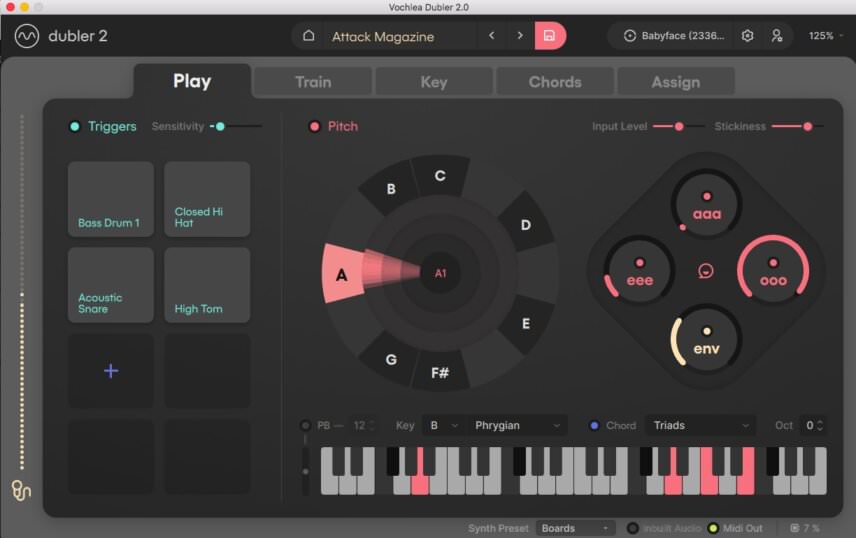The image size is (856, 538).
Task: Select note A on pitch wheel
Action: (x=342, y=274)
